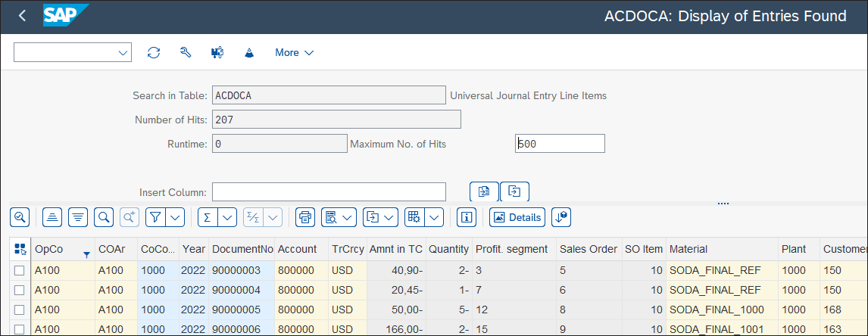Focus the Insert Column input box
The image size is (868, 336).
tap(329, 192)
